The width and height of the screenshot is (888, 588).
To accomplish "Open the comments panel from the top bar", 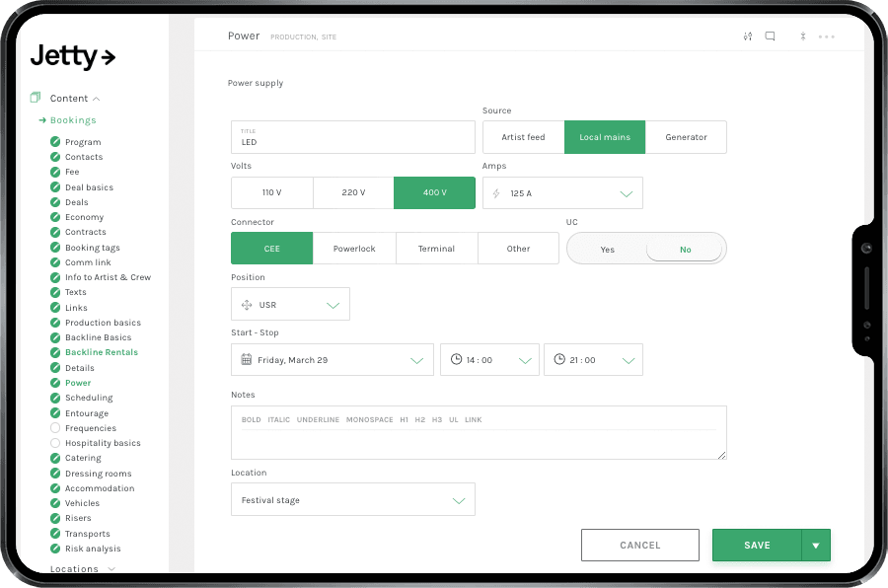I will point(770,36).
